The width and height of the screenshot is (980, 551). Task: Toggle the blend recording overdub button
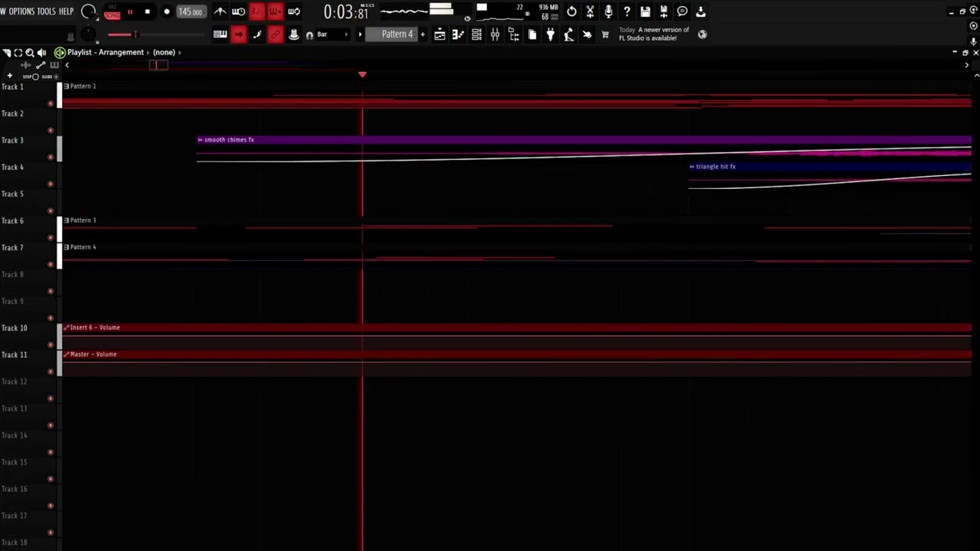[x=276, y=11]
